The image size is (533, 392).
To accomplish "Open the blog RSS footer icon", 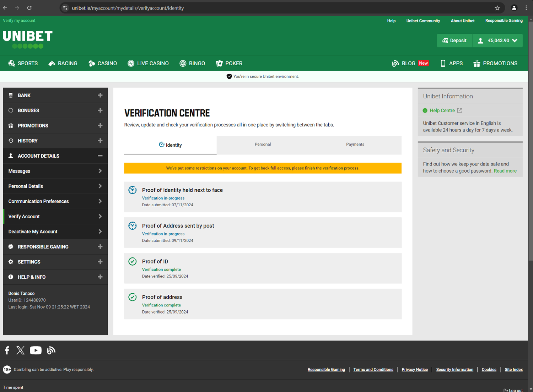I will 51,350.
